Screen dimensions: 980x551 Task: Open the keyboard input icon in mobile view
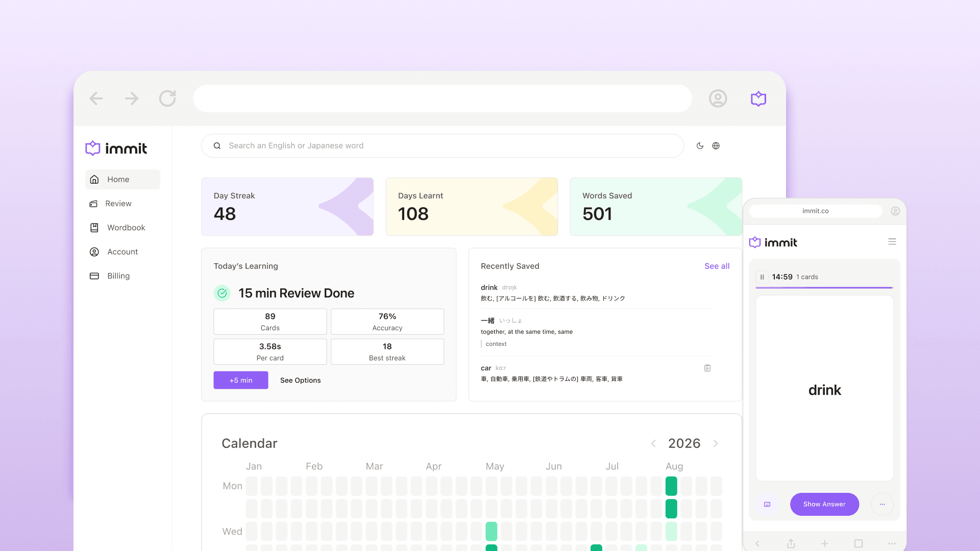tap(767, 504)
